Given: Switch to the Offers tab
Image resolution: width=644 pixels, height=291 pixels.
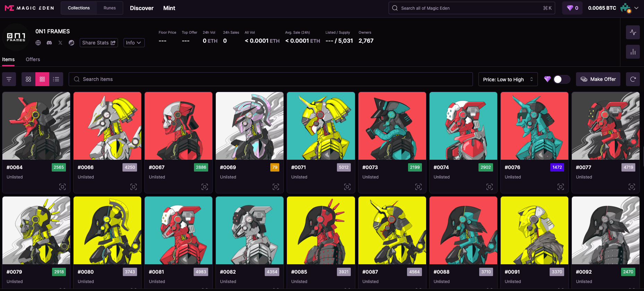Looking at the screenshot, I should point(33,59).
